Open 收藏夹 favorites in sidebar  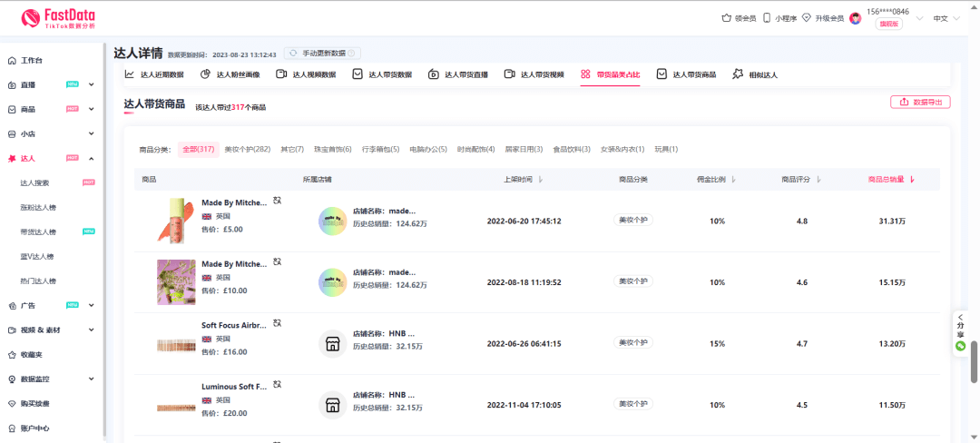coord(31,354)
